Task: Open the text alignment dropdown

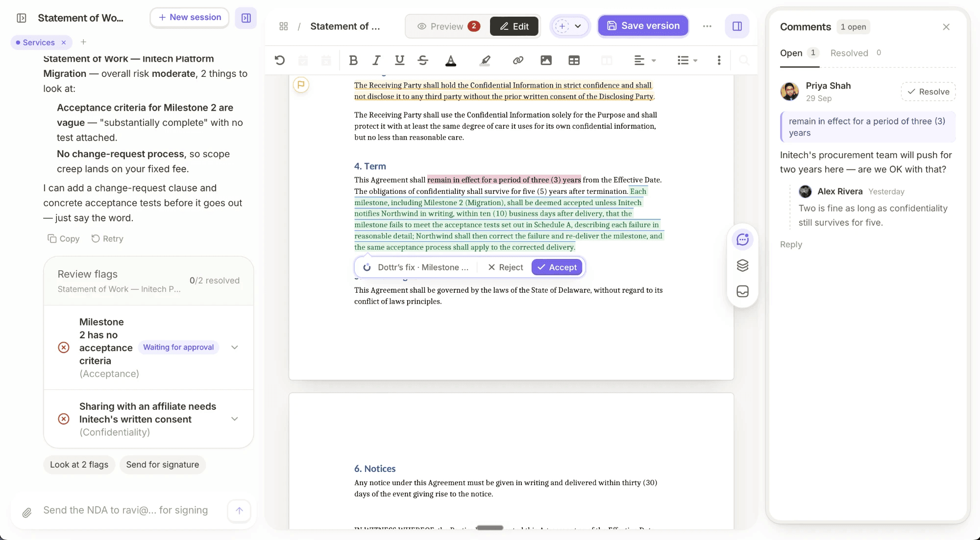Action: tap(645, 60)
